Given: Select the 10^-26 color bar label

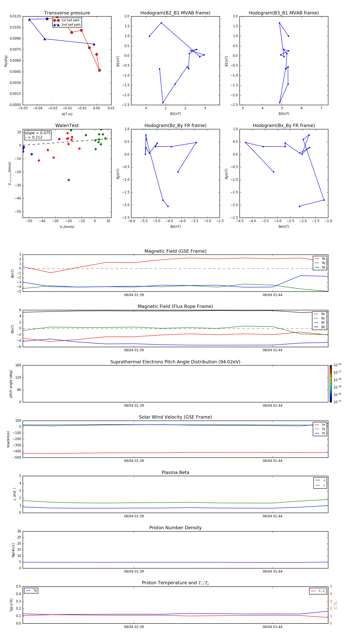Looking at the screenshot, I should pyautogui.click(x=337, y=365).
